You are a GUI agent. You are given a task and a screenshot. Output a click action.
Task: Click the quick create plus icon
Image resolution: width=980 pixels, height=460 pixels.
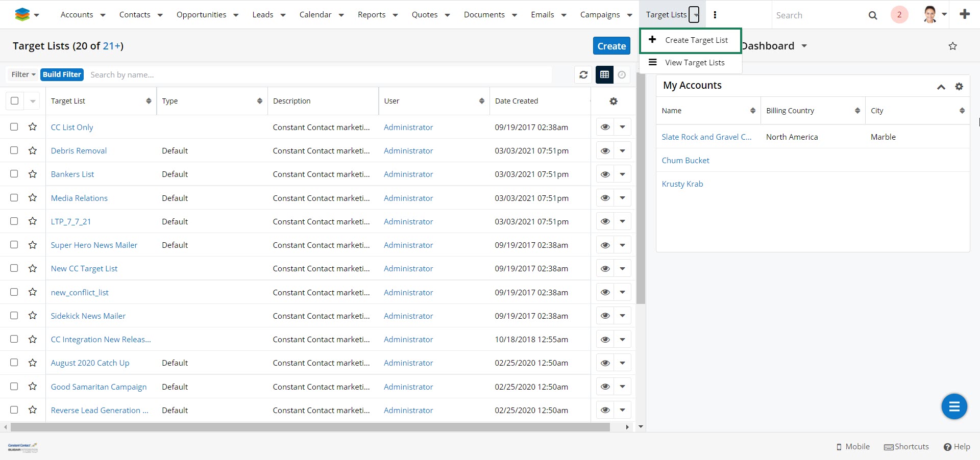click(x=964, y=14)
